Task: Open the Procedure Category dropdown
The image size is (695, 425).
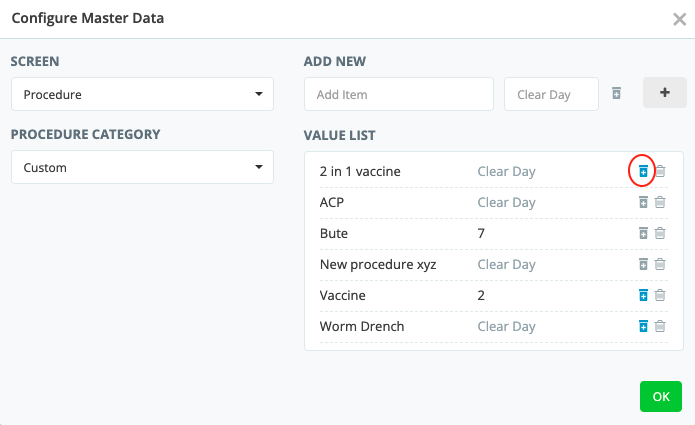Action: 142,168
